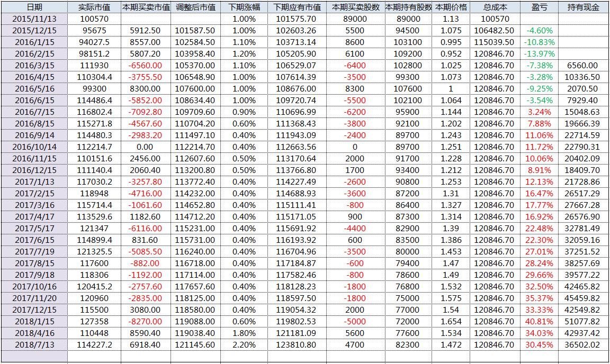Click the shares traded cell 89000 in 本期买卖股数
The image size is (610, 364).
[x=356, y=19]
